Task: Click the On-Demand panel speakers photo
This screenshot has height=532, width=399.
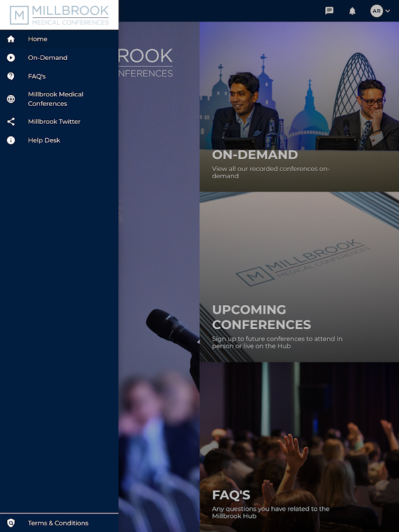Action: [x=299, y=86]
